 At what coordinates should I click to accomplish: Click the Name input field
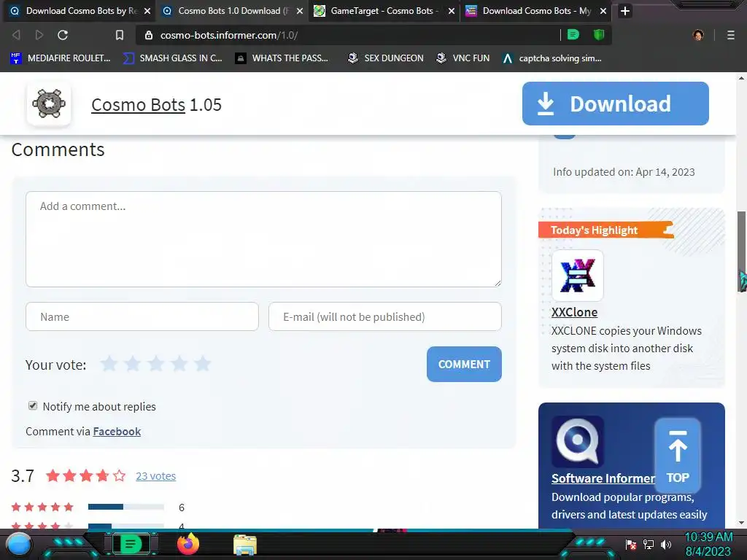(x=142, y=316)
